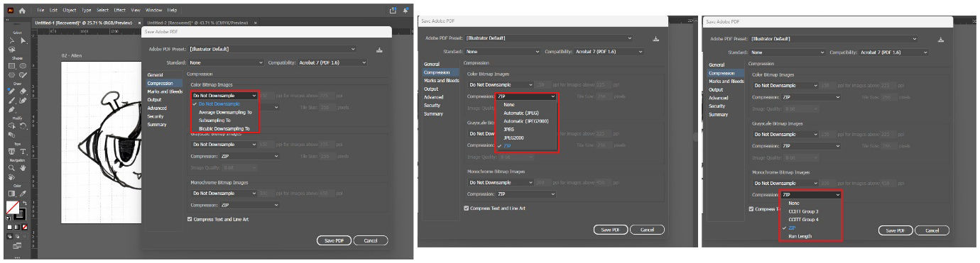Toggle Compress Text and Line Art, JPEG-list dialog

pyautogui.click(x=467, y=208)
